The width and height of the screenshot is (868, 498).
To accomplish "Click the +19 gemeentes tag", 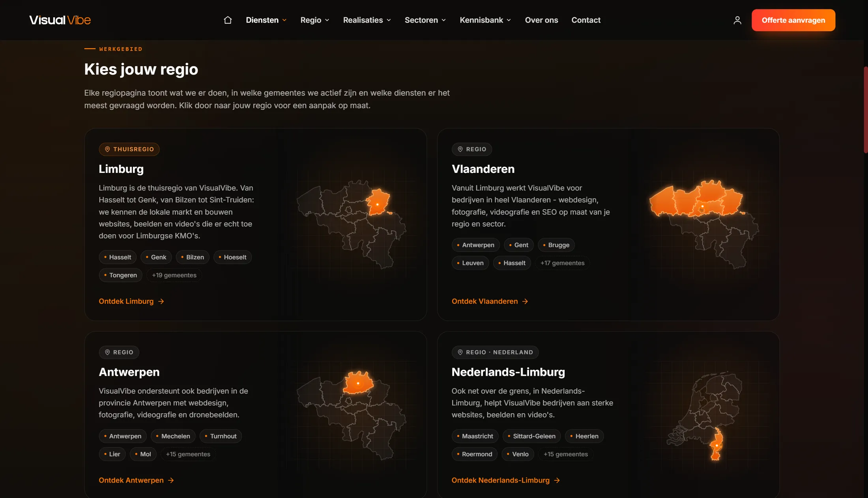I will pyautogui.click(x=174, y=275).
